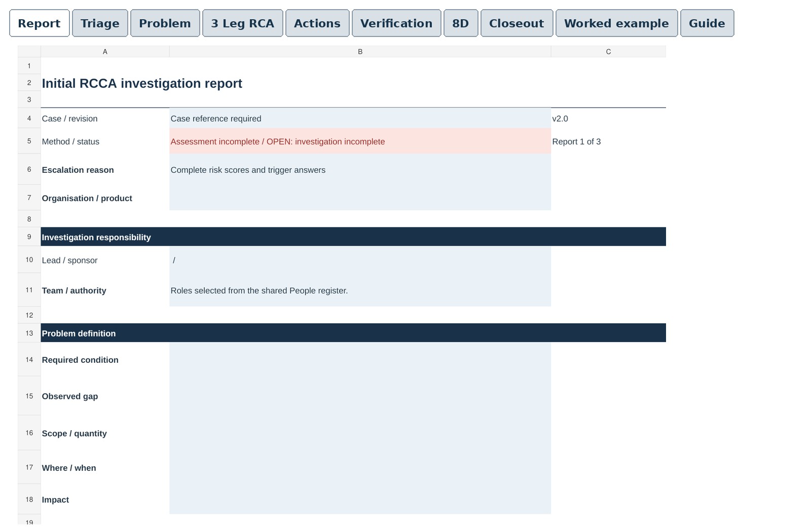The image size is (811, 532).
Task: Open the Problem tab
Action: click(x=165, y=23)
